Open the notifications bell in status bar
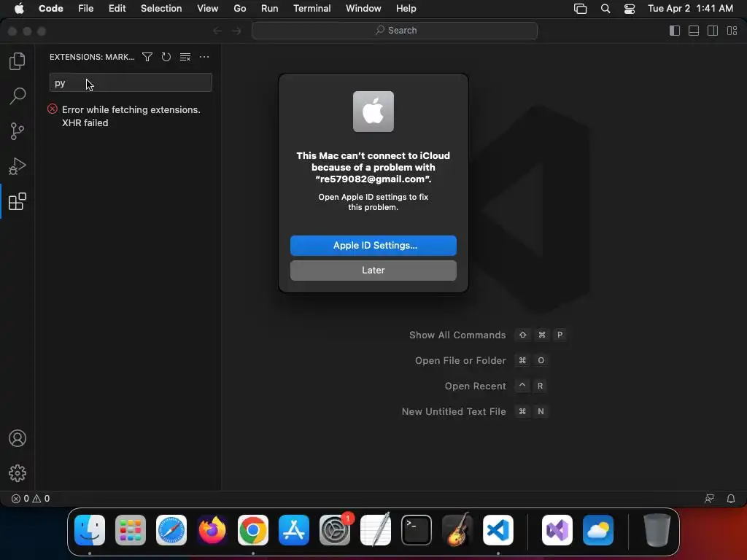 point(730,499)
